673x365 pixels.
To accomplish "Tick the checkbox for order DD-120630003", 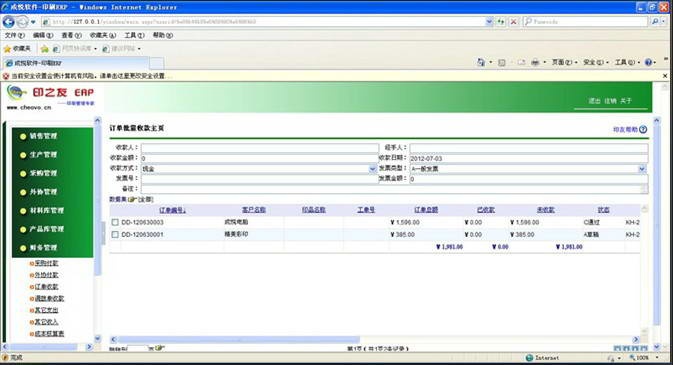I will [115, 222].
